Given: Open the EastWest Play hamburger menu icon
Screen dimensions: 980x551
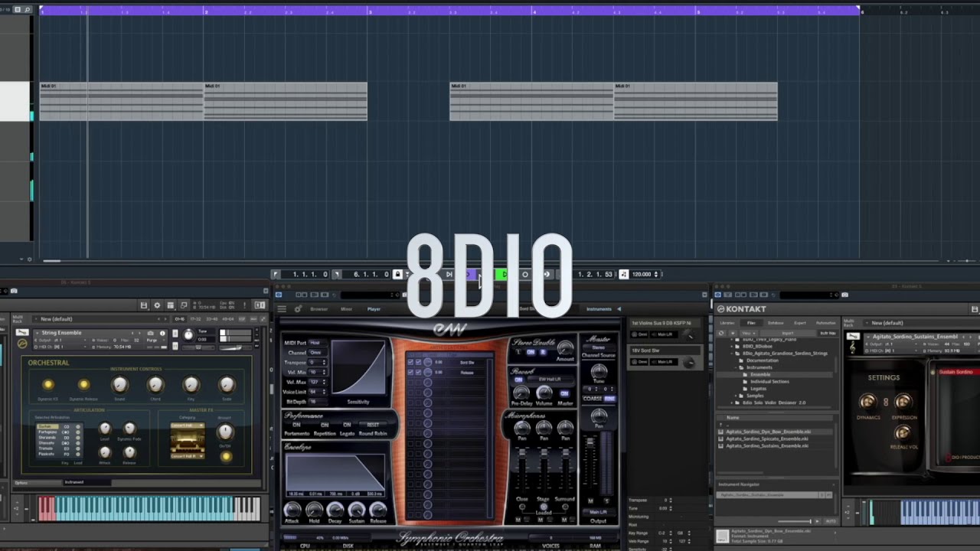Looking at the screenshot, I should pos(282,308).
